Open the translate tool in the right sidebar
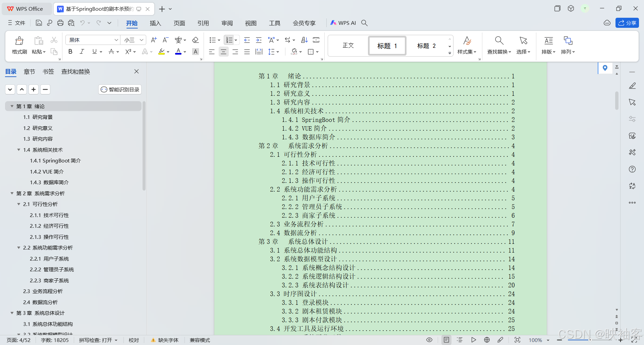The image size is (644, 345). pos(632,186)
